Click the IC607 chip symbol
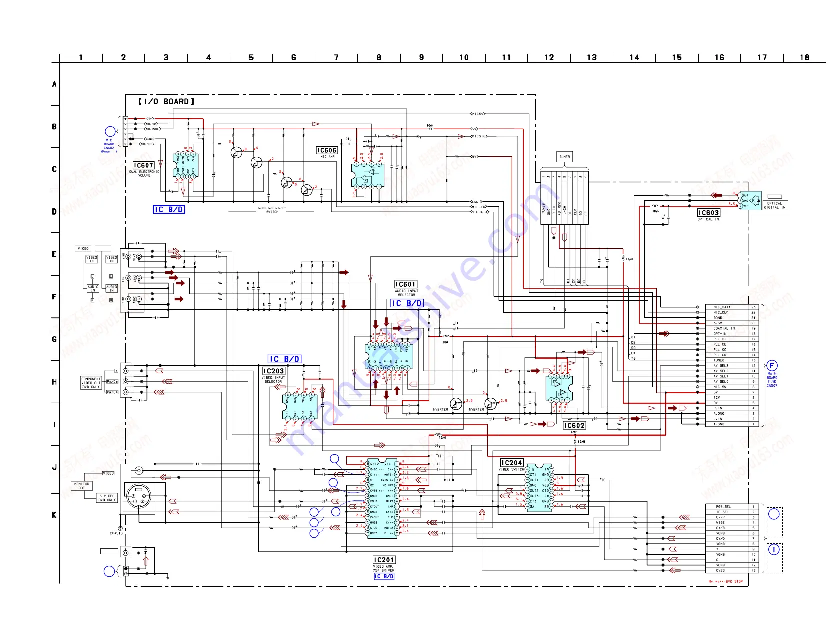Image resolution: width=840 pixels, height=632 pixels. (x=186, y=165)
